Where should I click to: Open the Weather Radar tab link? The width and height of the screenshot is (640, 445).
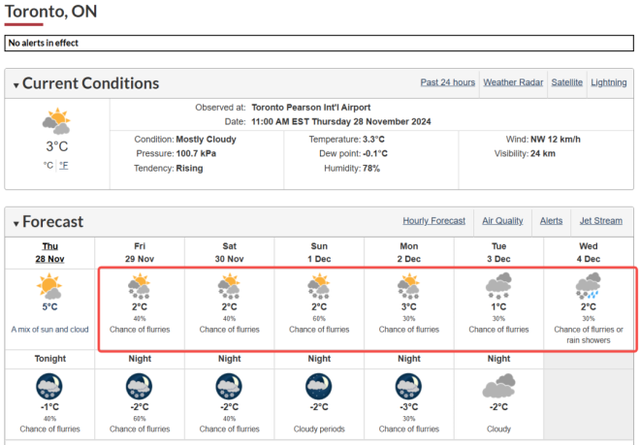(x=513, y=82)
